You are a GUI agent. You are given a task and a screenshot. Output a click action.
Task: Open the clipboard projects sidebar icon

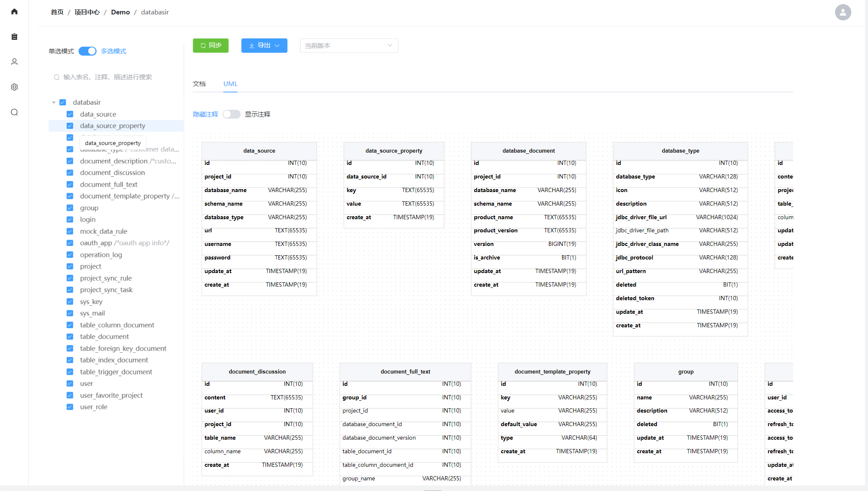(14, 37)
